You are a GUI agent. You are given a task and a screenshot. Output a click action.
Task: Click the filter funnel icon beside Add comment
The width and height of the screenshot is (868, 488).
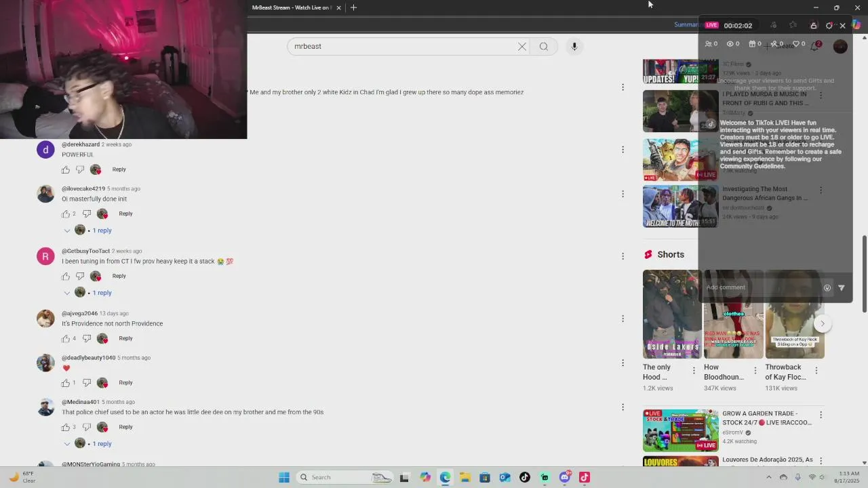(x=842, y=287)
